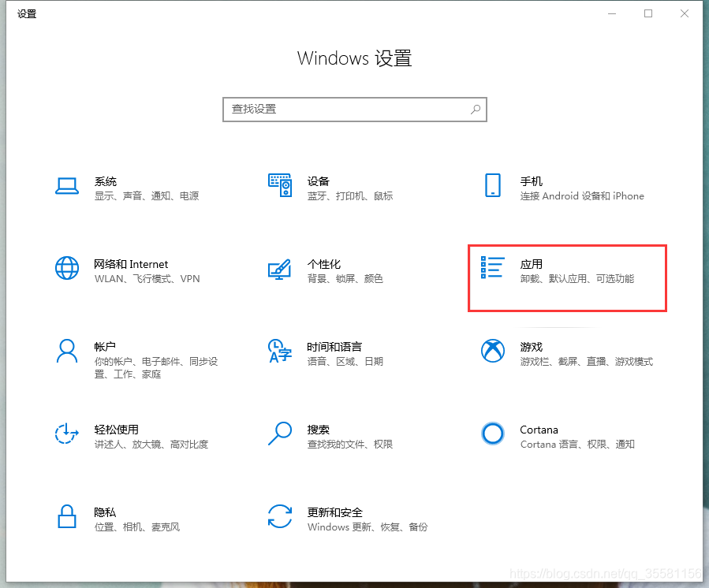Minimize the 设置 window
709x588 pixels.
(x=612, y=13)
